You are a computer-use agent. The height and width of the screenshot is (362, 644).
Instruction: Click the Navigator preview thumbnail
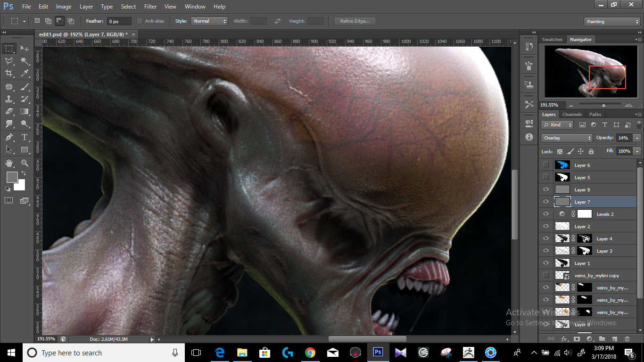point(591,72)
